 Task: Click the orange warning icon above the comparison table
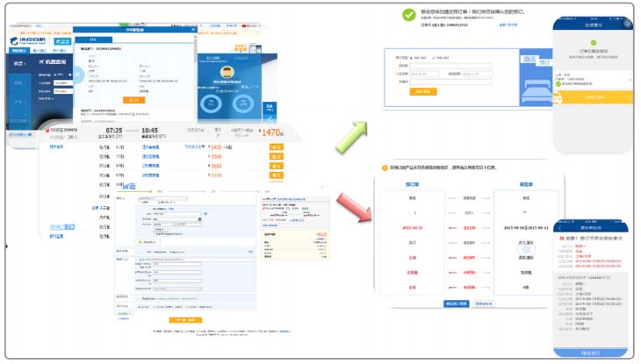385,168
